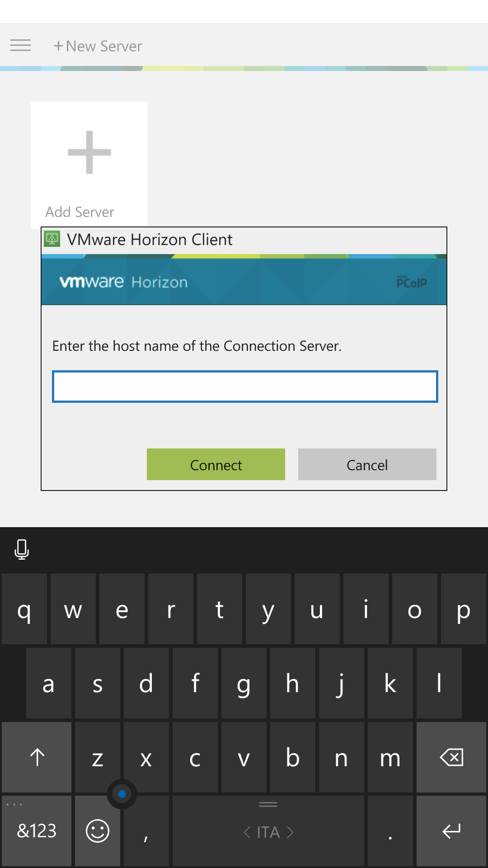Tap the ITA language space bar
Screen dimensions: 488x868
[x=268, y=831]
